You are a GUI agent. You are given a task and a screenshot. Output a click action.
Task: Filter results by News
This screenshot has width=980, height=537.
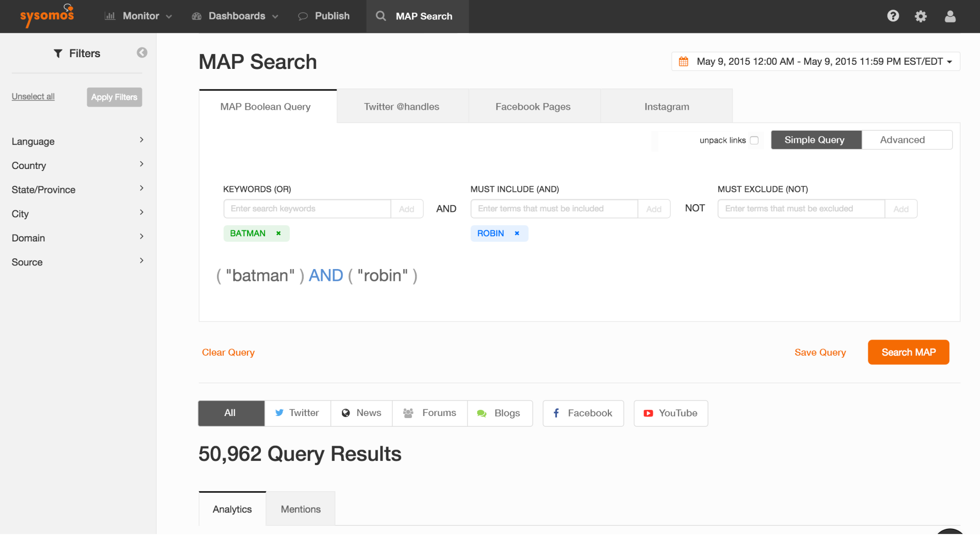point(361,413)
